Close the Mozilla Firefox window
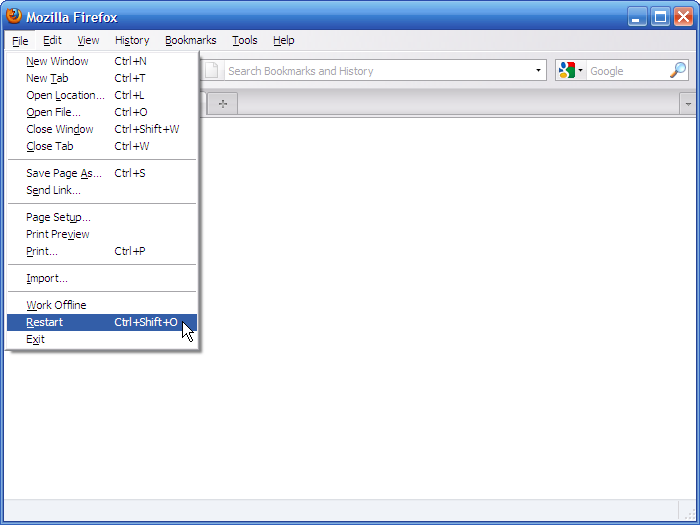Screen dimensions: 700x525 (x=683, y=17)
